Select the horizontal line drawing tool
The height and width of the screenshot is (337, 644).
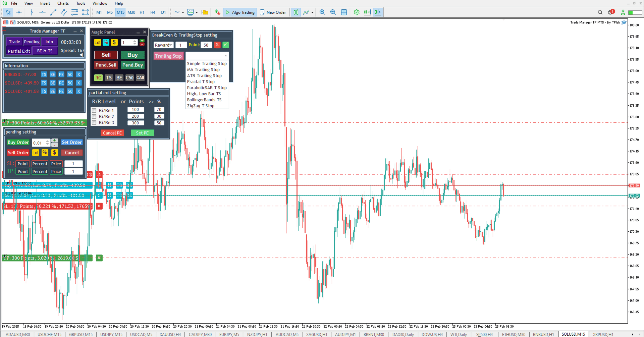(x=42, y=12)
